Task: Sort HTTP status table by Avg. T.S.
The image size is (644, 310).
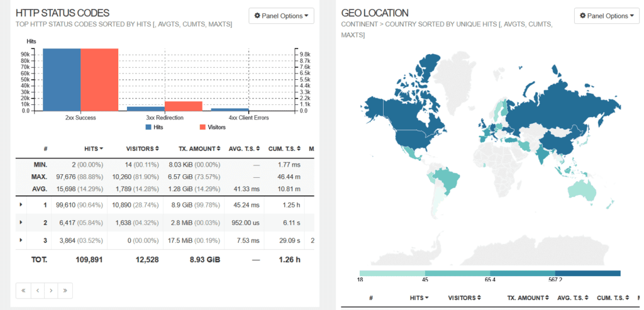Action: [x=246, y=148]
